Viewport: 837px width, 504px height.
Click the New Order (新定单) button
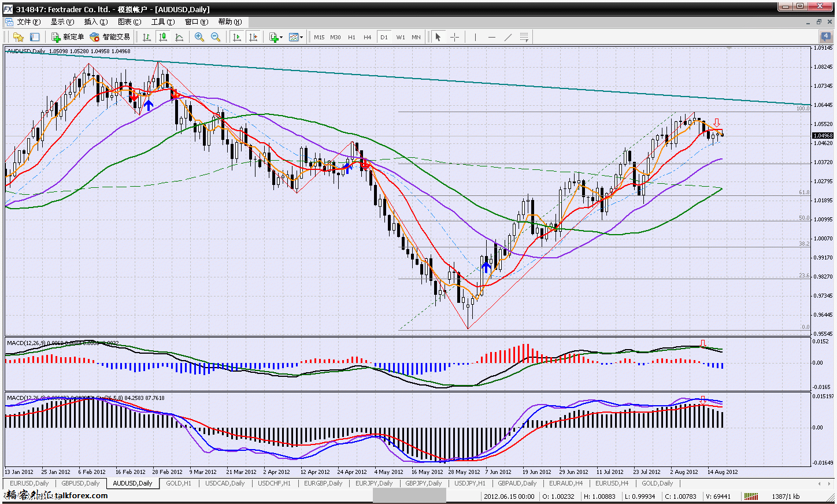[68, 37]
